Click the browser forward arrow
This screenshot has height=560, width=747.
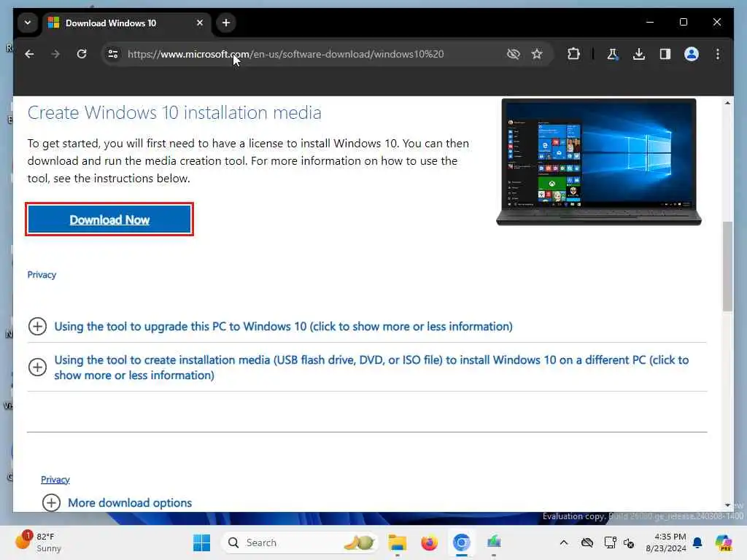[55, 54]
